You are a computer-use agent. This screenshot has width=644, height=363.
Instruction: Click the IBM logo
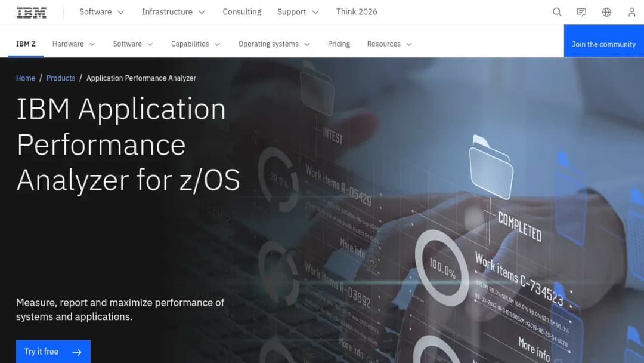(32, 13)
